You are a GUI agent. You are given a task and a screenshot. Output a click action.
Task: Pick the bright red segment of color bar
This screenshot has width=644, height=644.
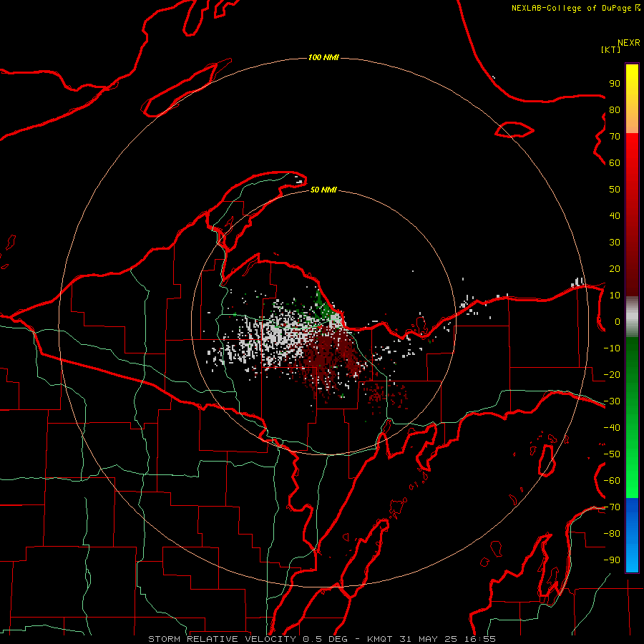pos(632,215)
